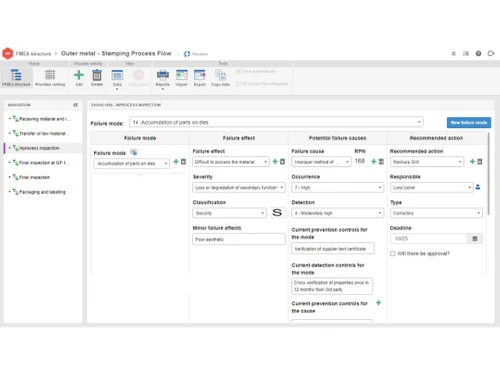
Task: Click the icon next to Failure mode label
Action: point(134,152)
